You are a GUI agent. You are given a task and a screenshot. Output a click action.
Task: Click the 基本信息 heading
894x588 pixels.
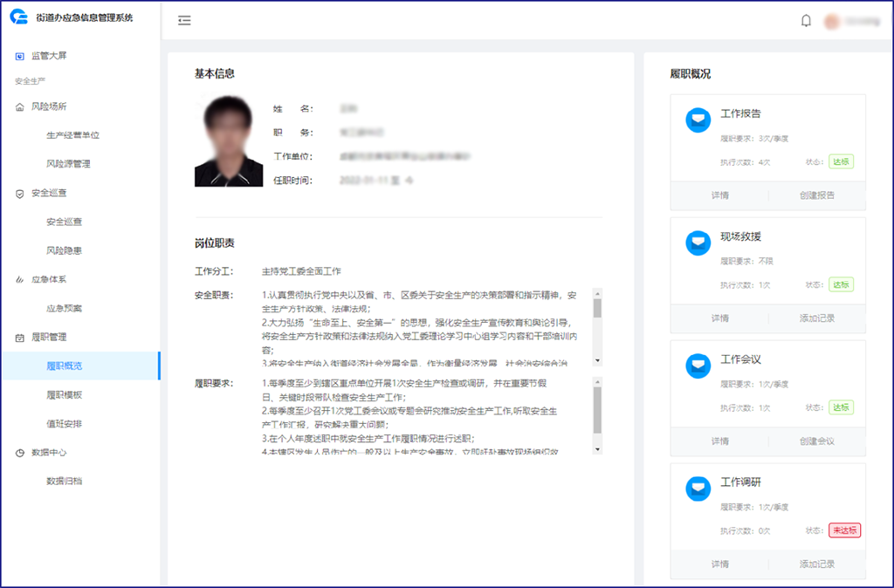[215, 73]
